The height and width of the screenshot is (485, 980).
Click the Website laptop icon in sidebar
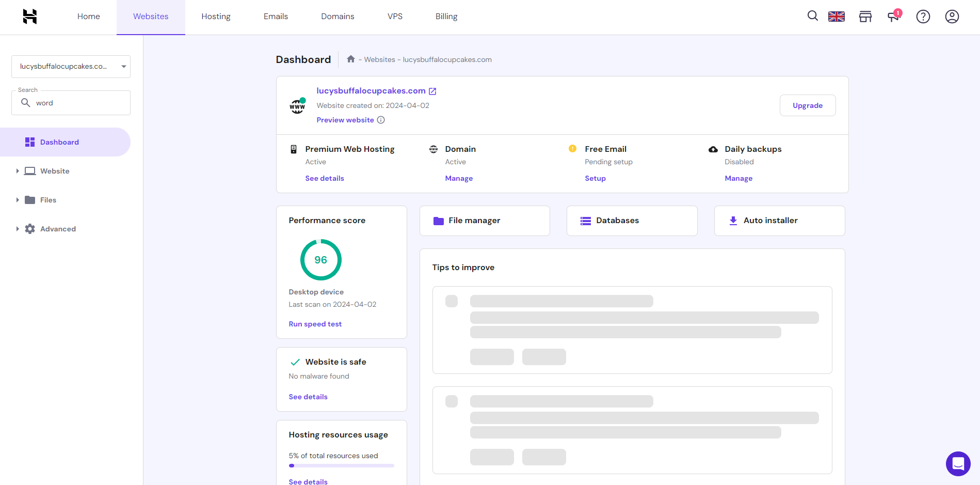pos(30,171)
